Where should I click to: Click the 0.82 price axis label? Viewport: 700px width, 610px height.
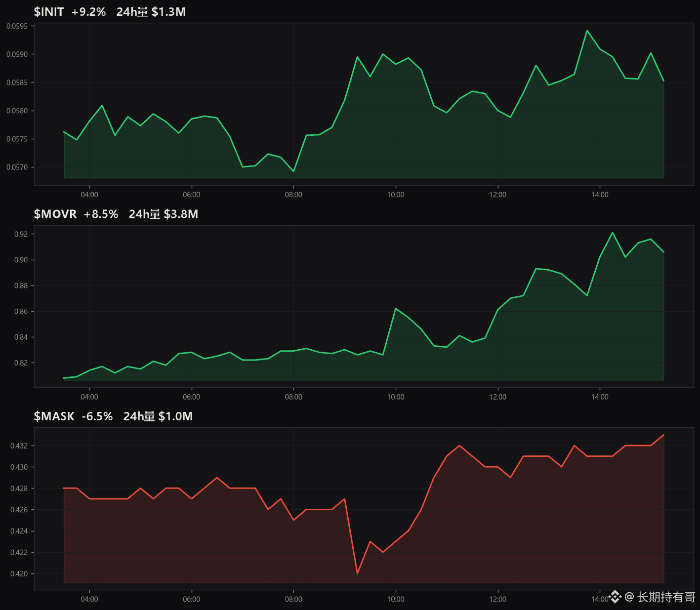coord(21,363)
